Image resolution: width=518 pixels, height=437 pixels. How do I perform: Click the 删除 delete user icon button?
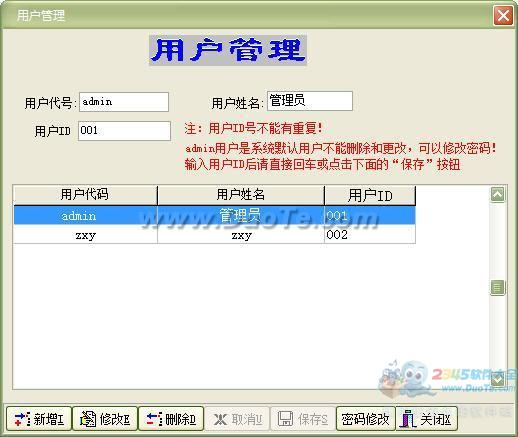tap(171, 419)
